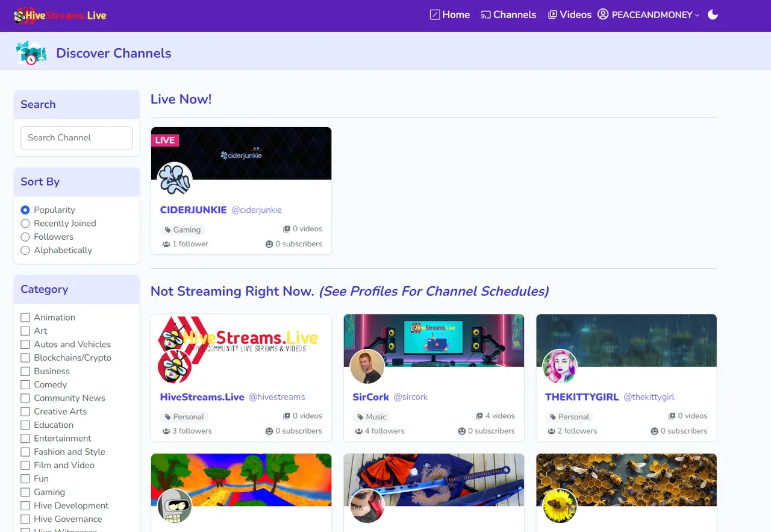Click the ciderjunkie live banner thumbnail

tap(241, 153)
